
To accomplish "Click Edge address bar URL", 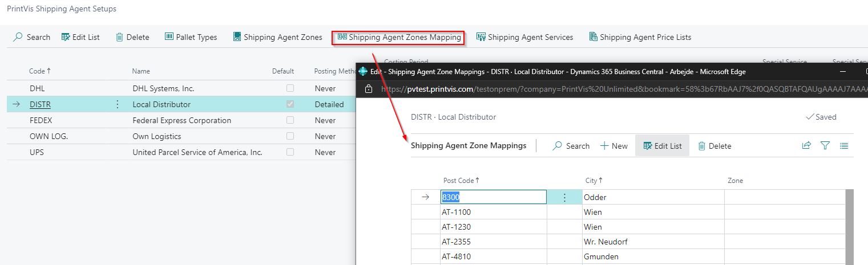I will tap(624, 89).
